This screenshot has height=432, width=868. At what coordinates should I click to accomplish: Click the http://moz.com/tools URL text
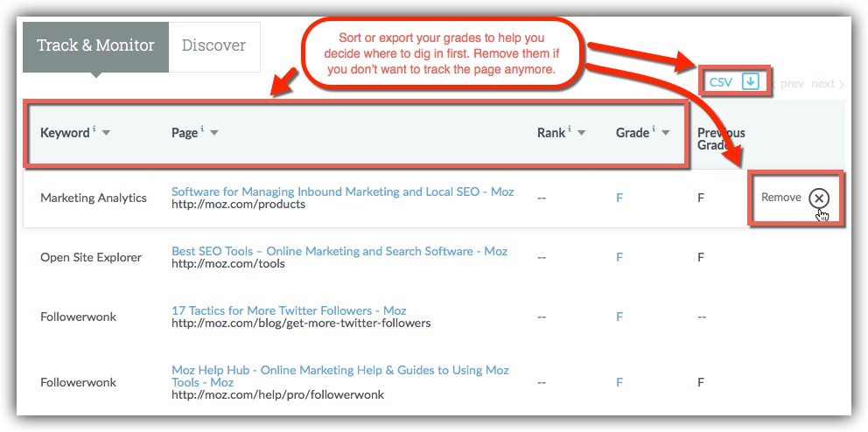coord(228,264)
